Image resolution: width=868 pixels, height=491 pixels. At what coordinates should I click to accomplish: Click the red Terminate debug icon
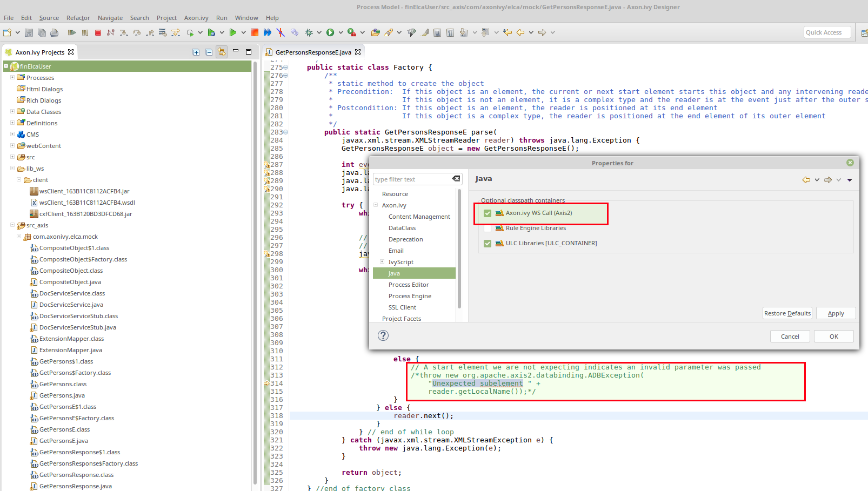[x=98, y=32]
